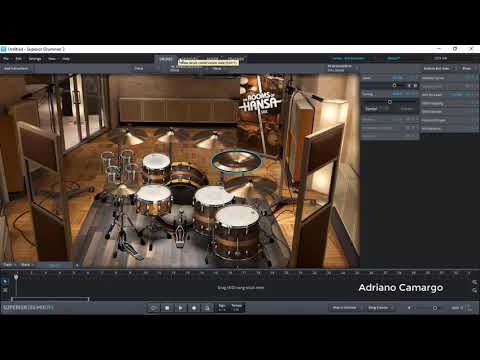Toggle the metronome button in transport
Screen dimensions: 480x360
[207, 308]
